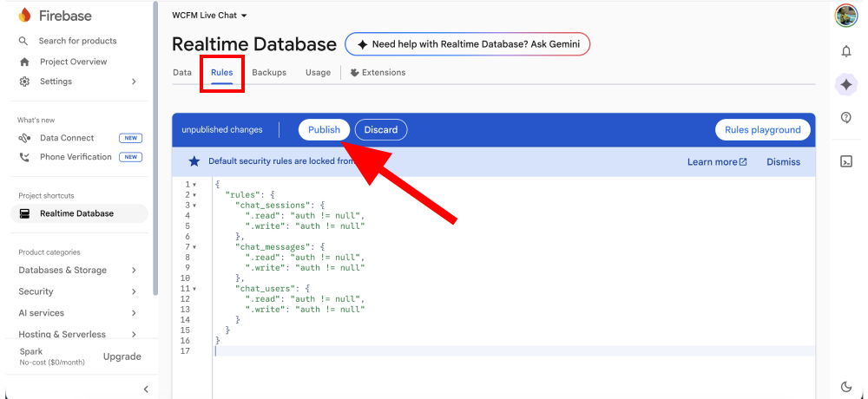868x399 pixels.
Task: Open the Gemini sparkle icon in right rail
Action: pyautogui.click(x=846, y=84)
